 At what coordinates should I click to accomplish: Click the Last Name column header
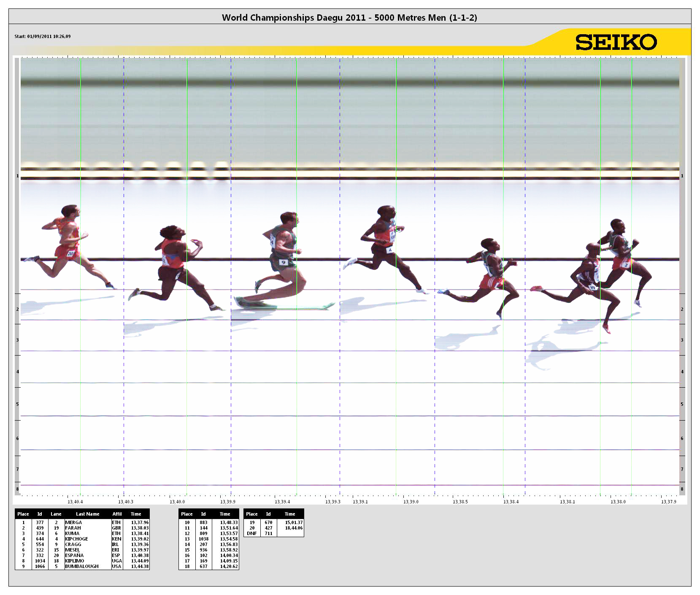click(x=87, y=514)
